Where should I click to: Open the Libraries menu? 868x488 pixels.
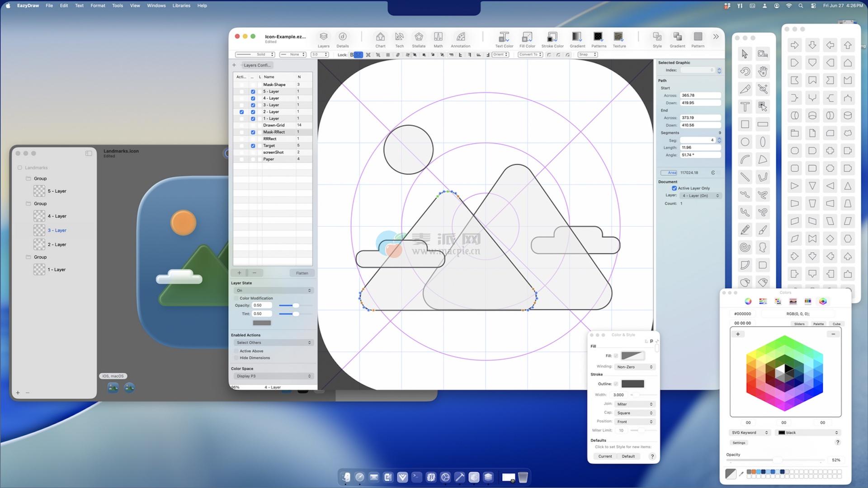tap(181, 5)
